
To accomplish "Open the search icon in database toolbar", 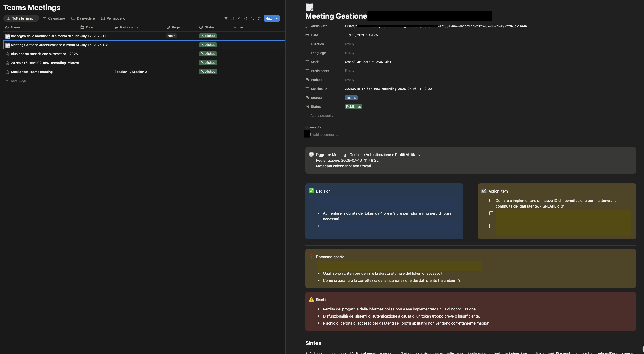I will [x=252, y=18].
